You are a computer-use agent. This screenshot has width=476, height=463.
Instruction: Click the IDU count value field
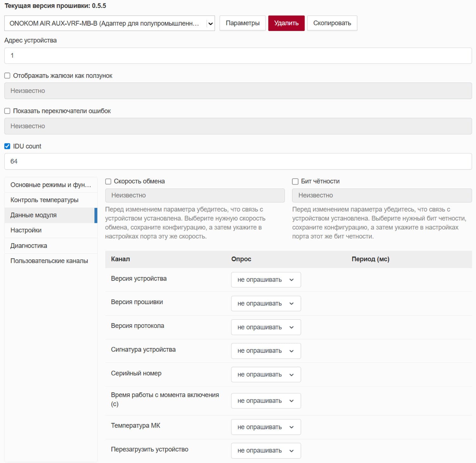238,161
